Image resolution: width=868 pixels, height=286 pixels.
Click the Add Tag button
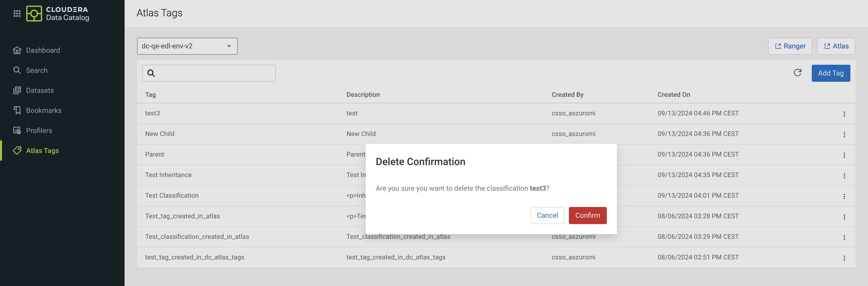[x=831, y=73]
